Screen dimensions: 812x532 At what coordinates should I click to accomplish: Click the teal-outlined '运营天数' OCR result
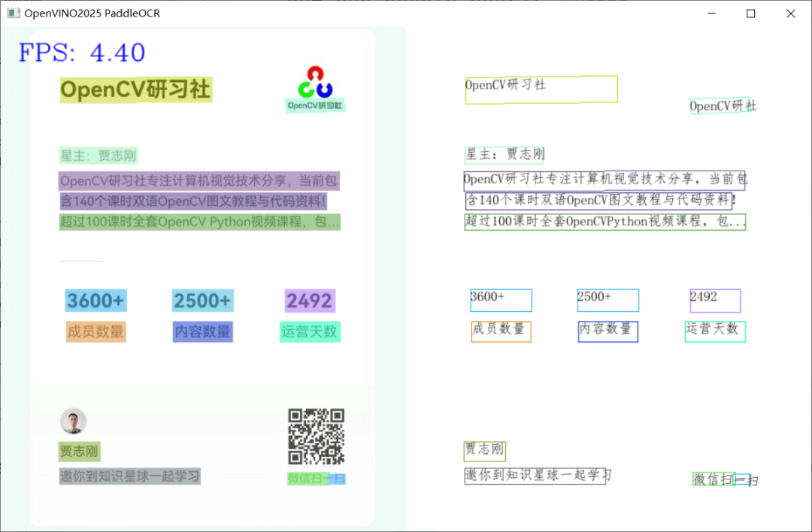coord(715,331)
